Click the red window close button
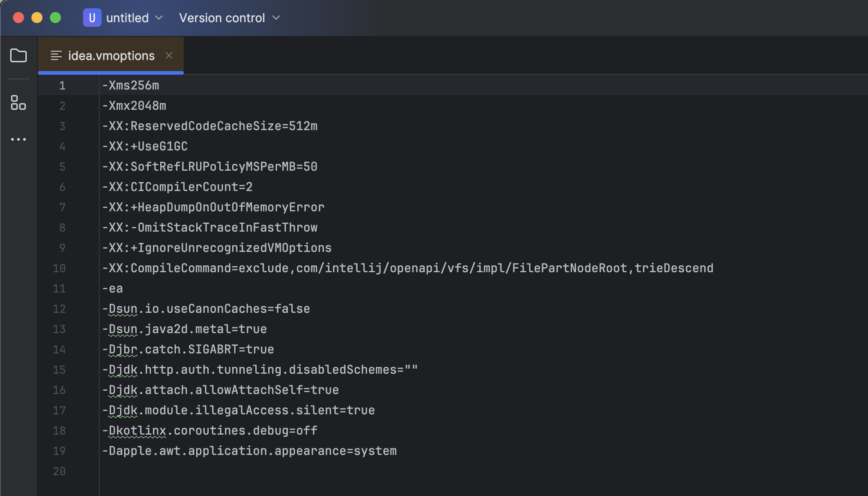The image size is (868, 496). coord(18,18)
